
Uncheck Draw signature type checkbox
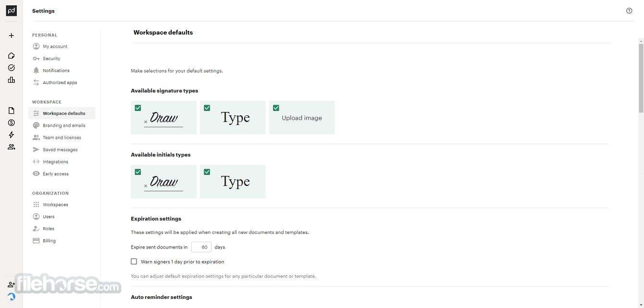click(x=138, y=108)
